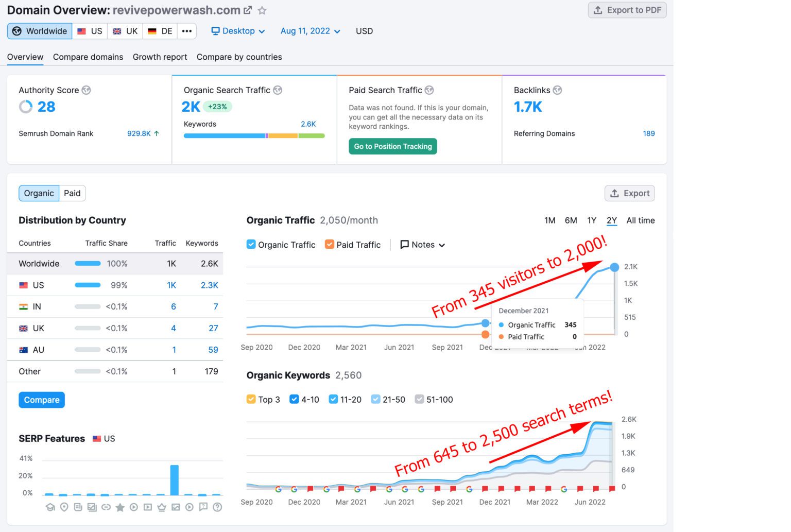Open the 1.7K Backlinks link
The height and width of the screenshot is (532, 791).
point(528,107)
